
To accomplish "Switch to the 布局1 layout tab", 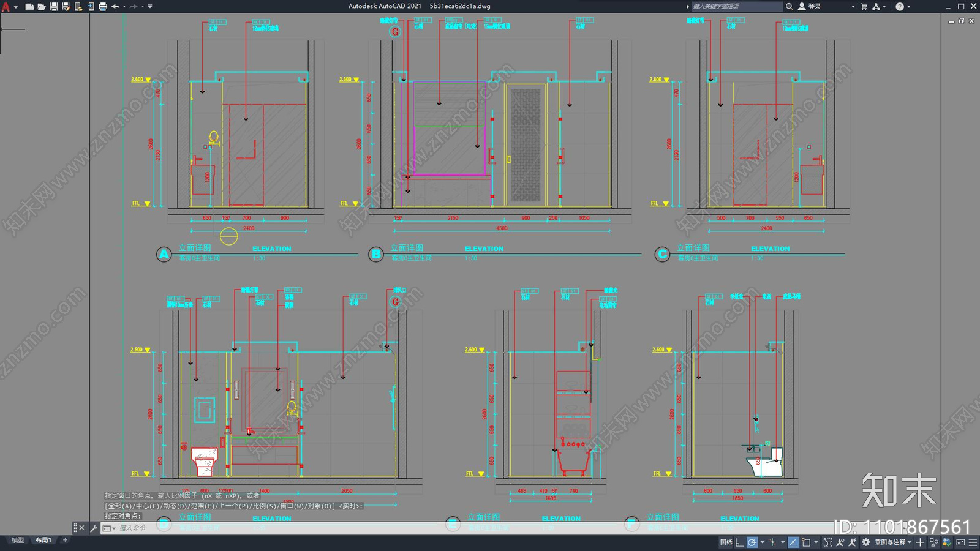I will (x=43, y=540).
